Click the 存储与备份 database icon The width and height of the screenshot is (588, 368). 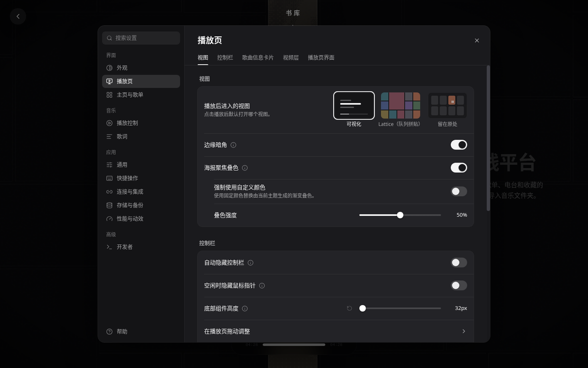[x=109, y=205]
